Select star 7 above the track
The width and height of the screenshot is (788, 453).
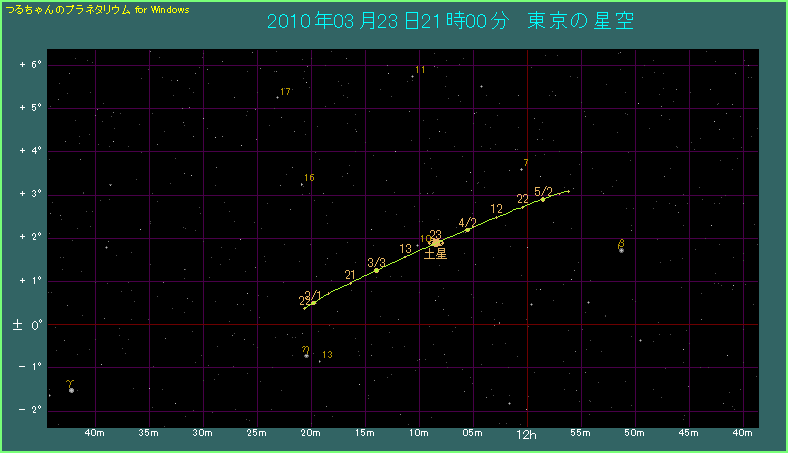click(521, 169)
